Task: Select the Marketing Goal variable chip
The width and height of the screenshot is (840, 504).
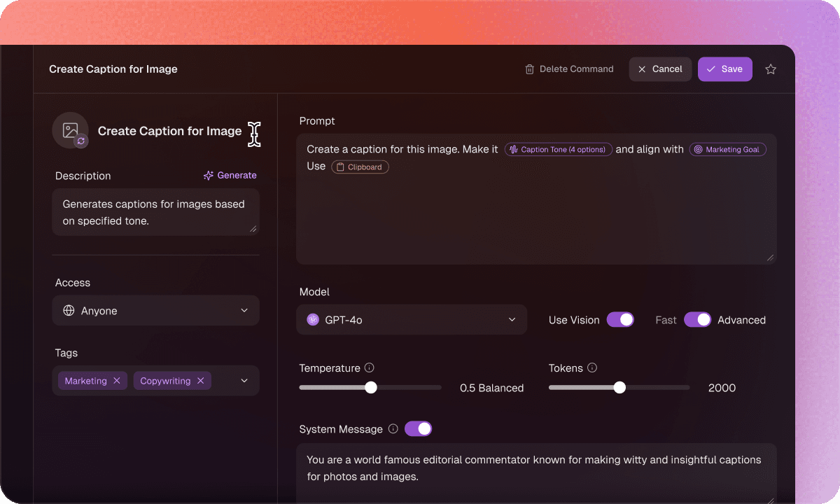Action: click(x=727, y=149)
